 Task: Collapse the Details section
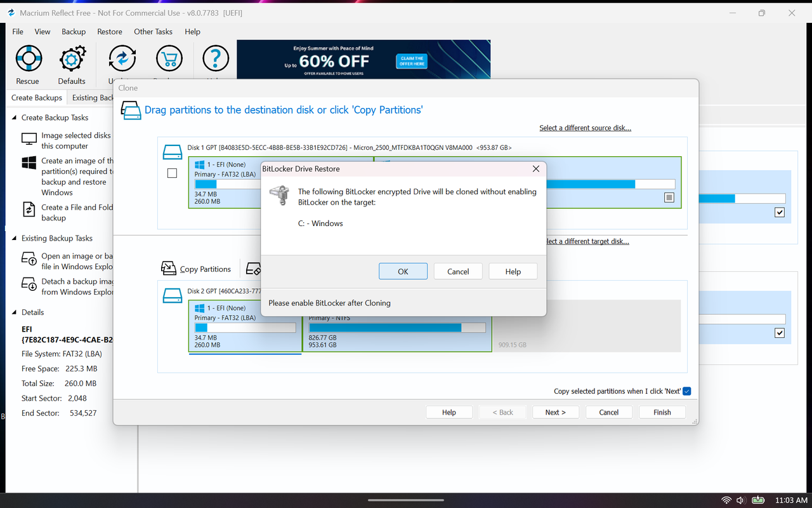tap(15, 312)
